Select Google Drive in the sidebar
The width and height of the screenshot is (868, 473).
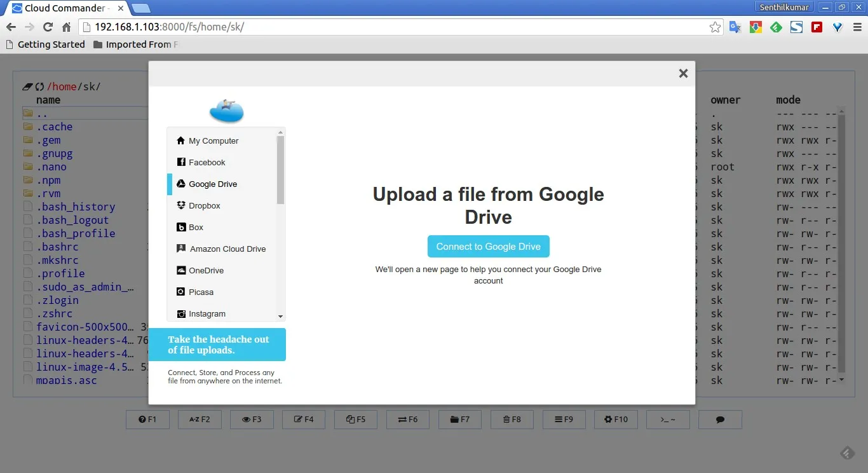point(212,184)
